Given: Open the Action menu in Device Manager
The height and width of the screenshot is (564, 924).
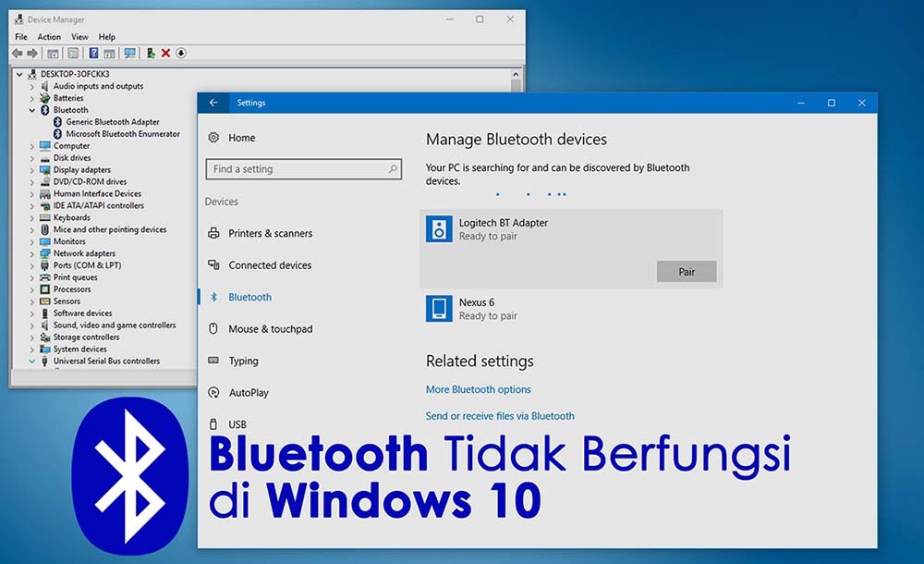Looking at the screenshot, I should [x=49, y=37].
